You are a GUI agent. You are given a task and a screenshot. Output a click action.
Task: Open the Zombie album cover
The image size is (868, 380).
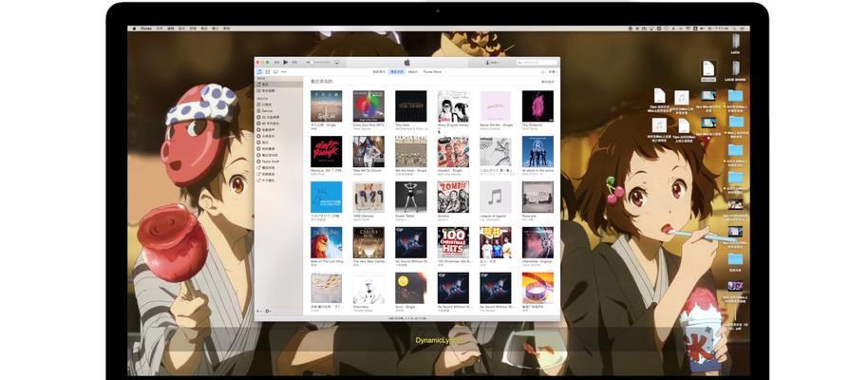pos(453,198)
